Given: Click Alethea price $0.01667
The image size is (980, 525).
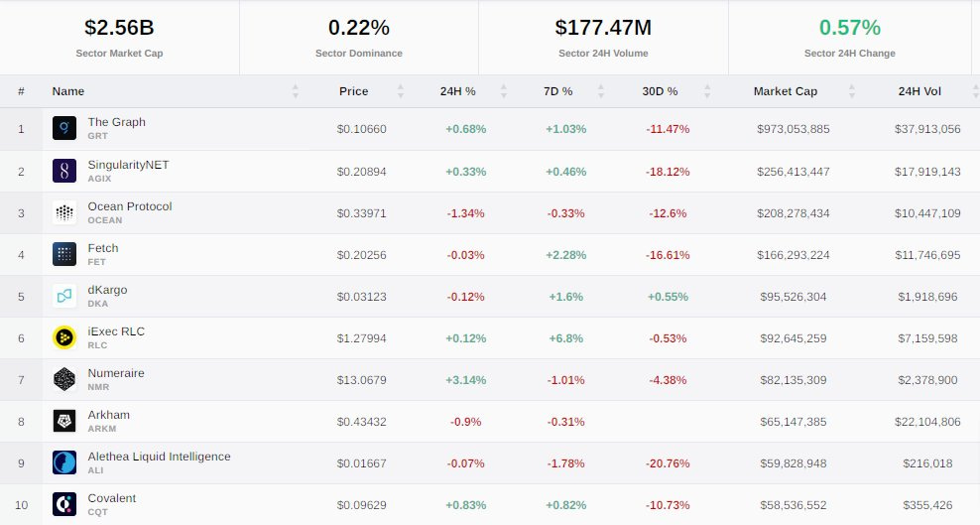Looking at the screenshot, I should tap(361, 463).
